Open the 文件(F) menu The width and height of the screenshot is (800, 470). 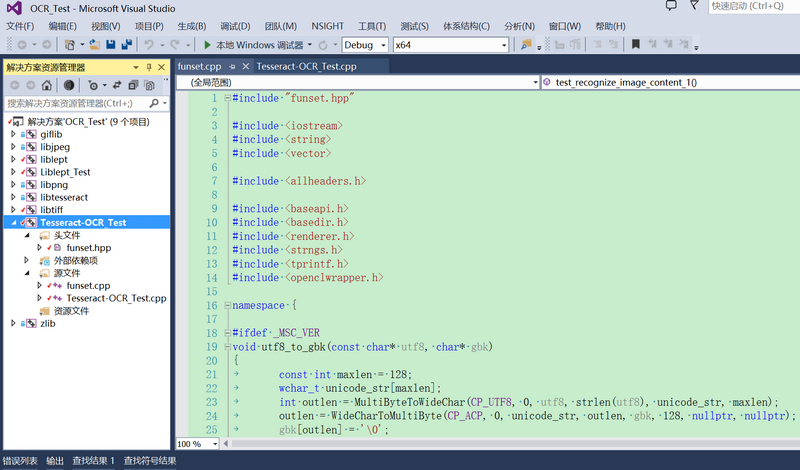point(20,26)
